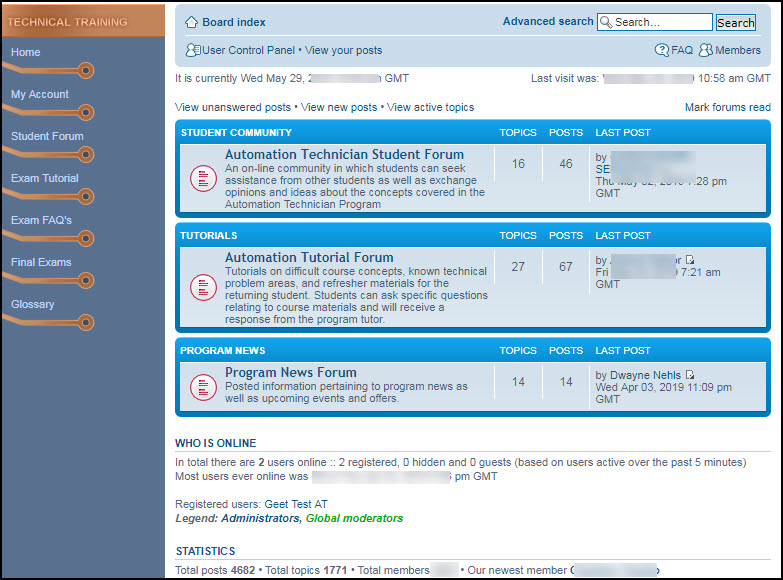
Task: Open the Home sidebar menu item
Action: (26, 52)
